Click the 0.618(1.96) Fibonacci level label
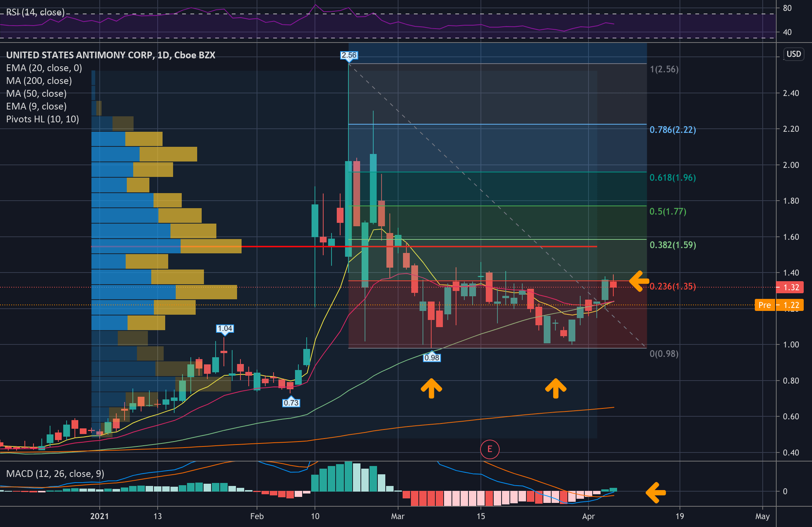The image size is (812, 527). pos(672,178)
